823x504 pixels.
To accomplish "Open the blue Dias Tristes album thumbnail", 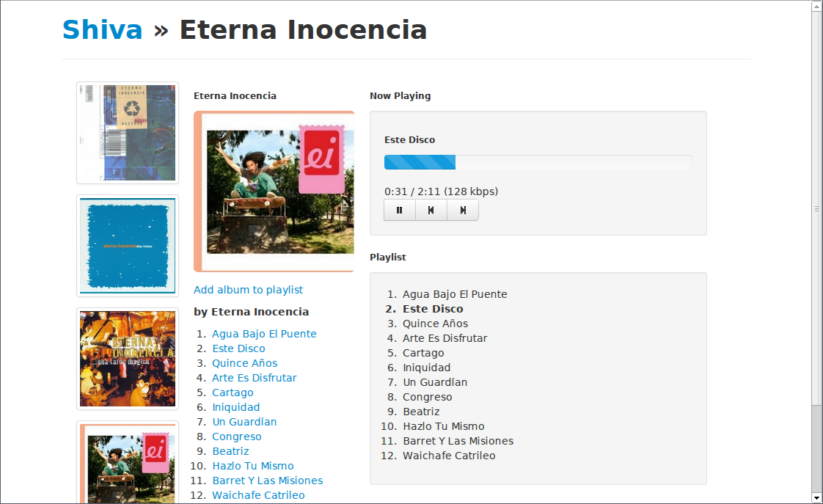I will point(128,246).
